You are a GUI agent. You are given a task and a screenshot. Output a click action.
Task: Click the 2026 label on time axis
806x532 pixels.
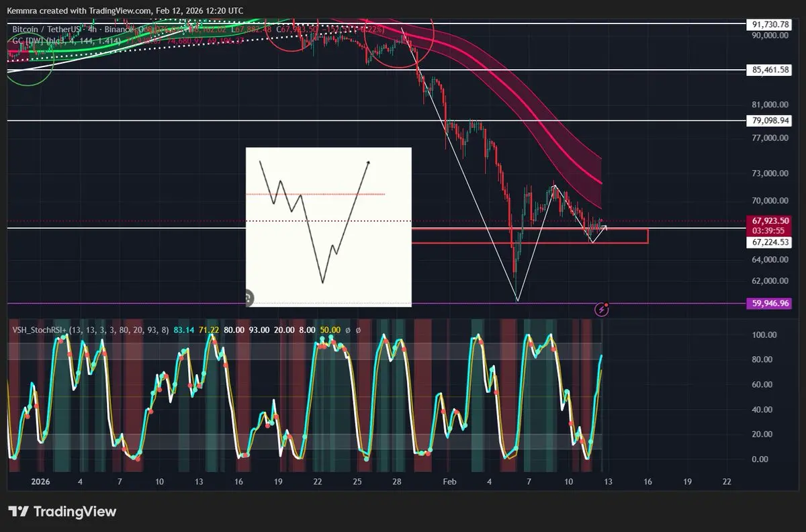(x=41, y=482)
